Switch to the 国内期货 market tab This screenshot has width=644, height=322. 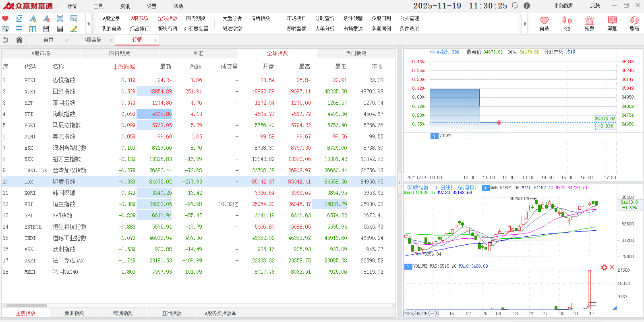tap(120, 54)
